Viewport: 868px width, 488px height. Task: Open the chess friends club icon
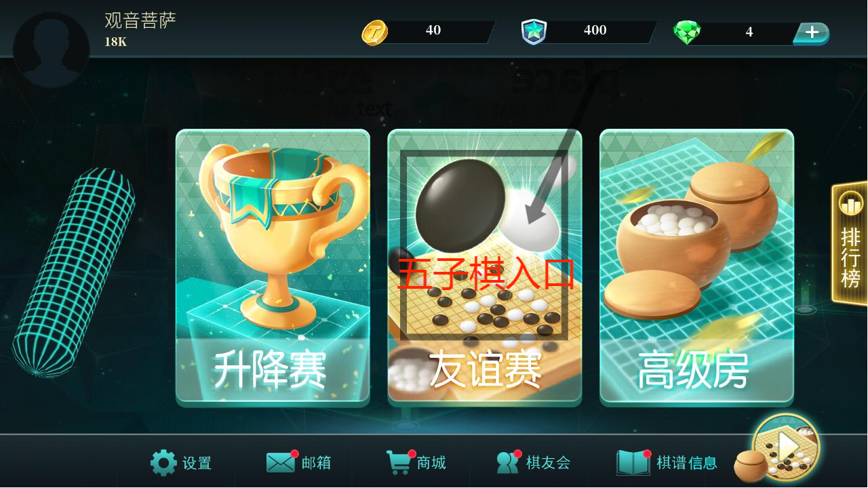(x=509, y=462)
